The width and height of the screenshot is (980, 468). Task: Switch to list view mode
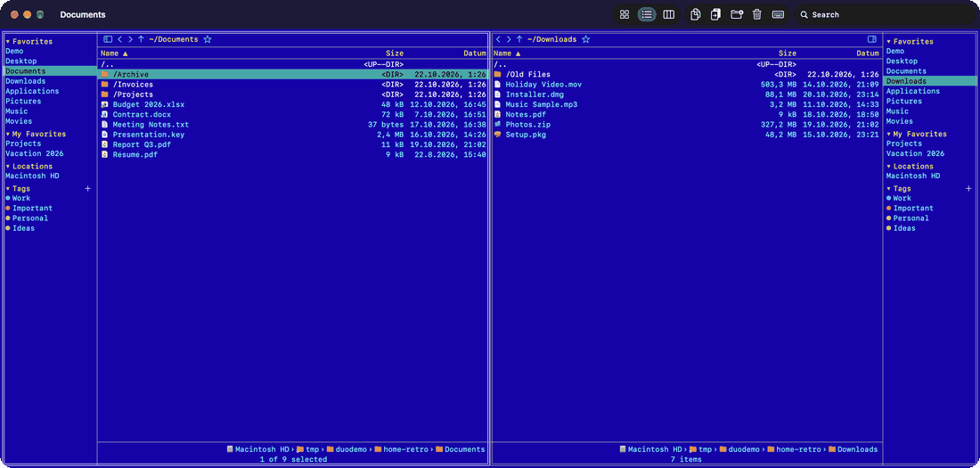[647, 14]
